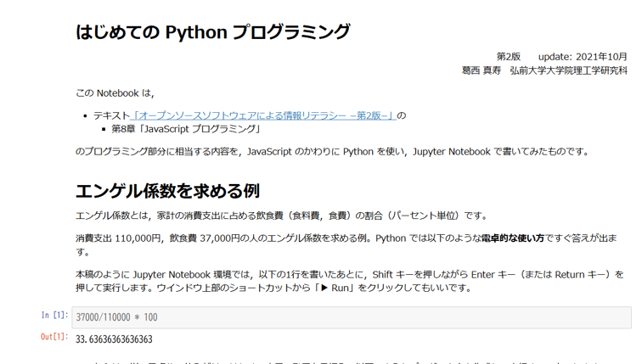Click the エンゲル係数を求める例 heading
The height and width of the screenshot is (364, 642).
[x=167, y=190]
